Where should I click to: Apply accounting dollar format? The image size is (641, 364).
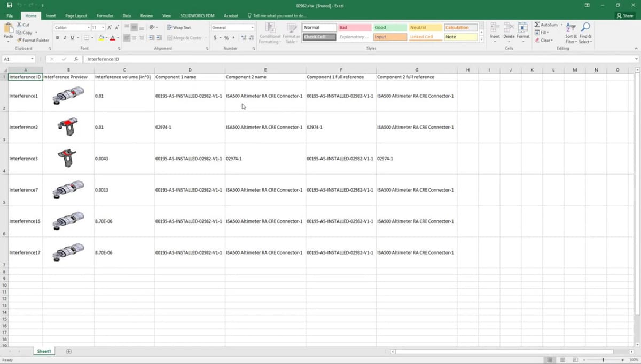coord(215,38)
